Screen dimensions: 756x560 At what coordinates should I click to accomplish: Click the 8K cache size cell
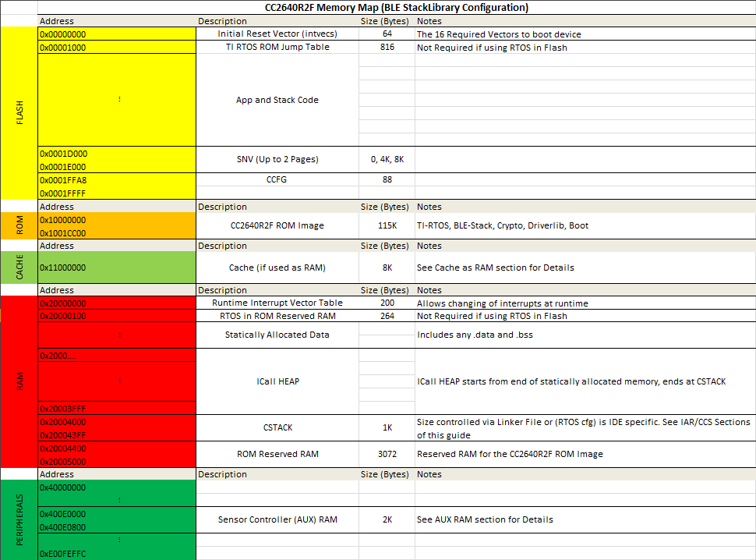(387, 268)
